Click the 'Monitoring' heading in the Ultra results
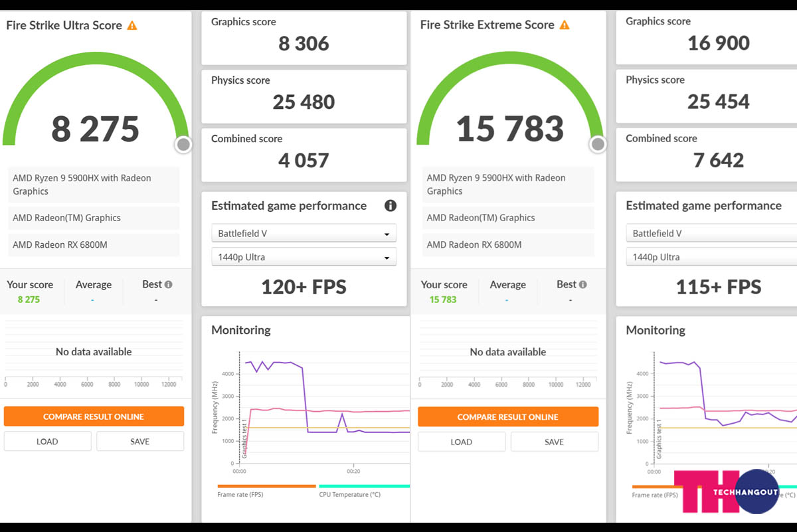This screenshot has width=797, height=532. pyautogui.click(x=241, y=330)
